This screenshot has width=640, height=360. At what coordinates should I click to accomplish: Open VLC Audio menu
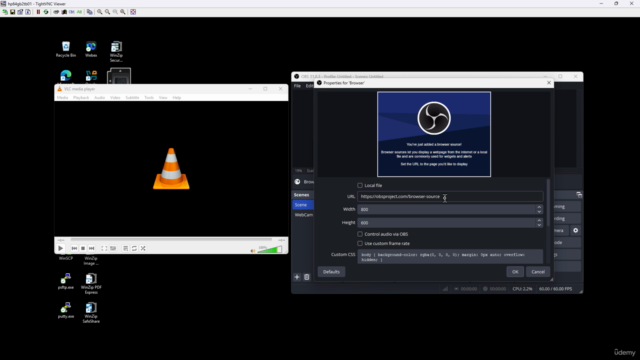[x=99, y=98]
